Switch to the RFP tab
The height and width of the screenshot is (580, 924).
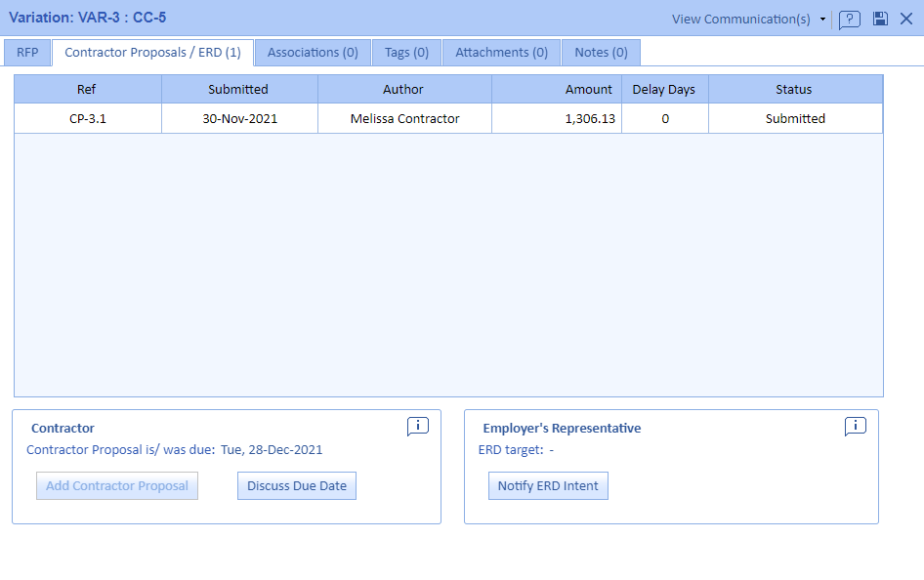tap(27, 53)
